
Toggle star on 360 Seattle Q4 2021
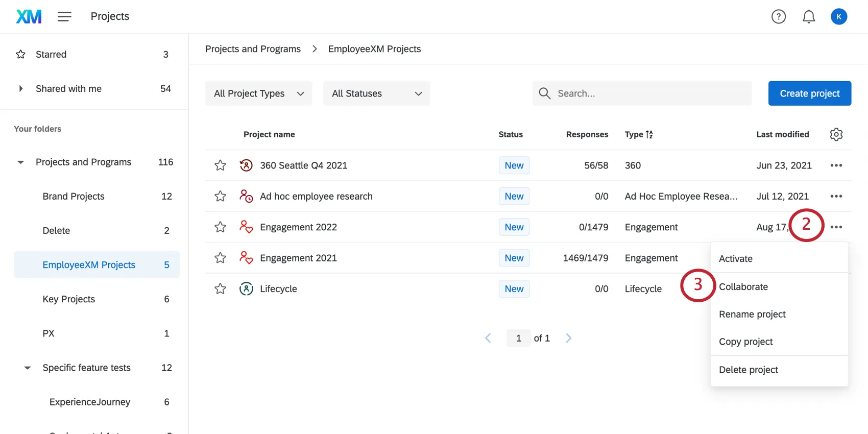click(x=220, y=165)
